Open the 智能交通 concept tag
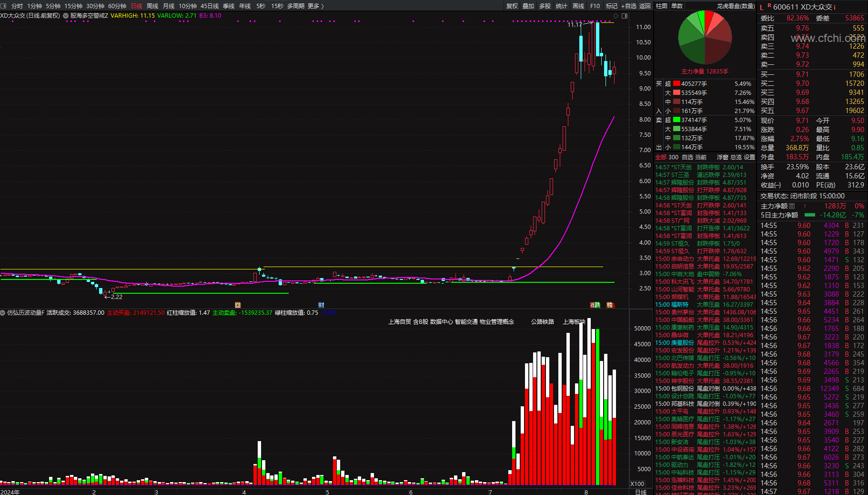 (x=466, y=322)
